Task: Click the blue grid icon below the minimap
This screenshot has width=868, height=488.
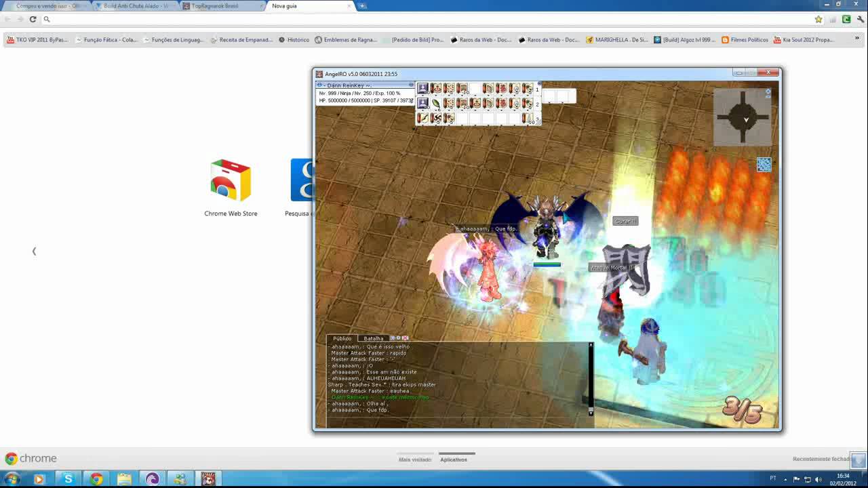Action: (x=764, y=165)
